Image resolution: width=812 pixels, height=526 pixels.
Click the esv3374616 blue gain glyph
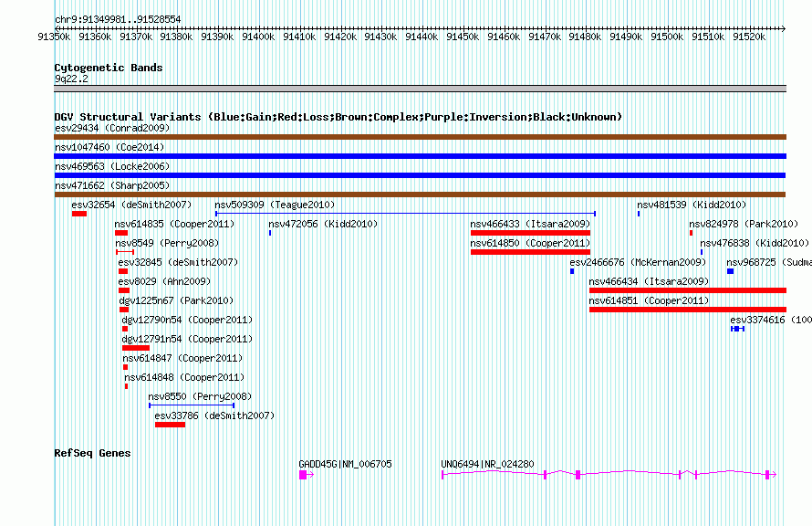click(737, 329)
